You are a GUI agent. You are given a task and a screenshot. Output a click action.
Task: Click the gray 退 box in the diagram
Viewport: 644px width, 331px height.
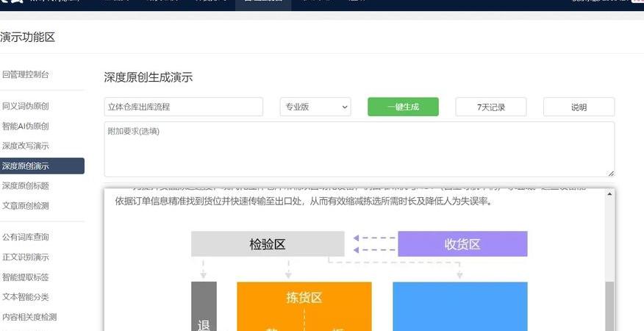tap(204, 306)
